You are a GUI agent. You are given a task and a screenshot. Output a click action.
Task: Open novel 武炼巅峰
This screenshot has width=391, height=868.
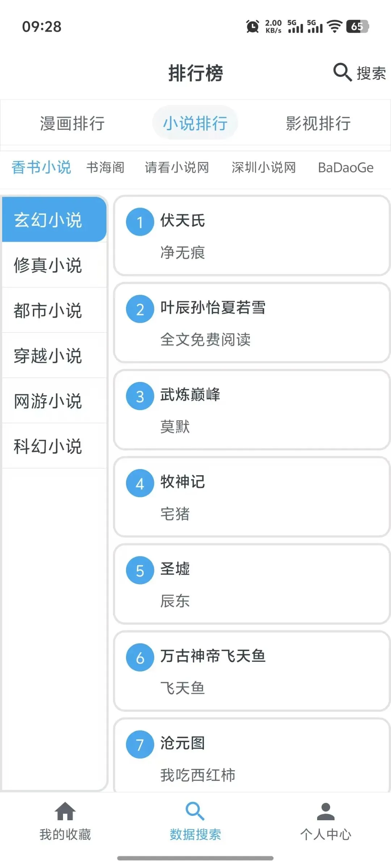pyautogui.click(x=252, y=410)
